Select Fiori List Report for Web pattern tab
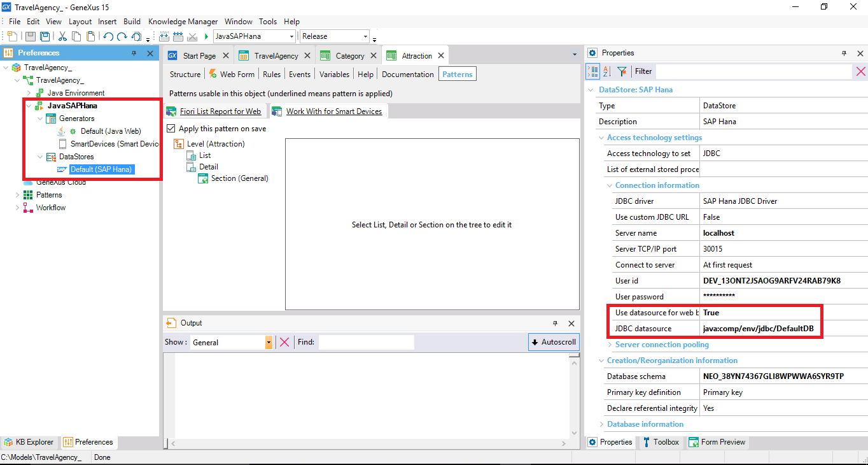Screen dimensions: 868x465 pyautogui.click(x=214, y=111)
